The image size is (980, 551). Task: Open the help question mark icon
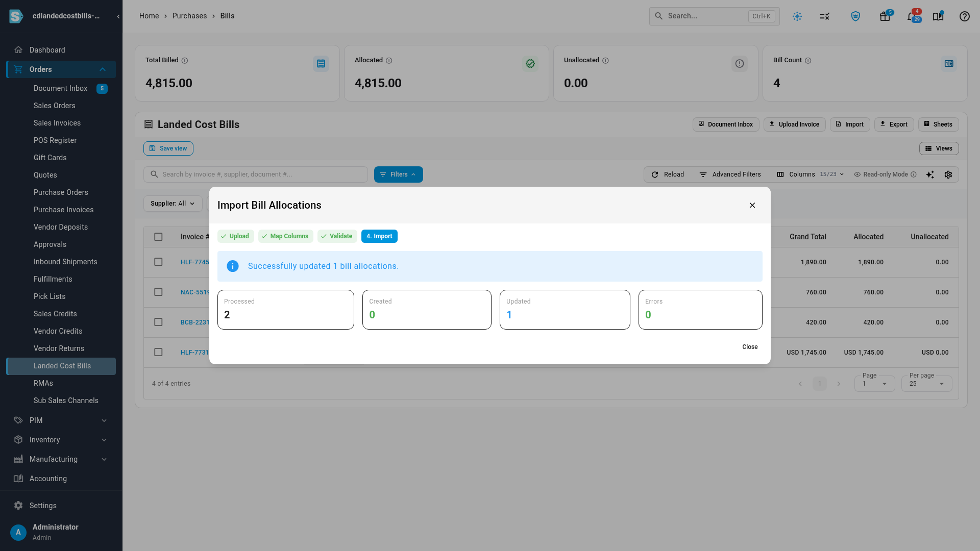pyautogui.click(x=964, y=16)
